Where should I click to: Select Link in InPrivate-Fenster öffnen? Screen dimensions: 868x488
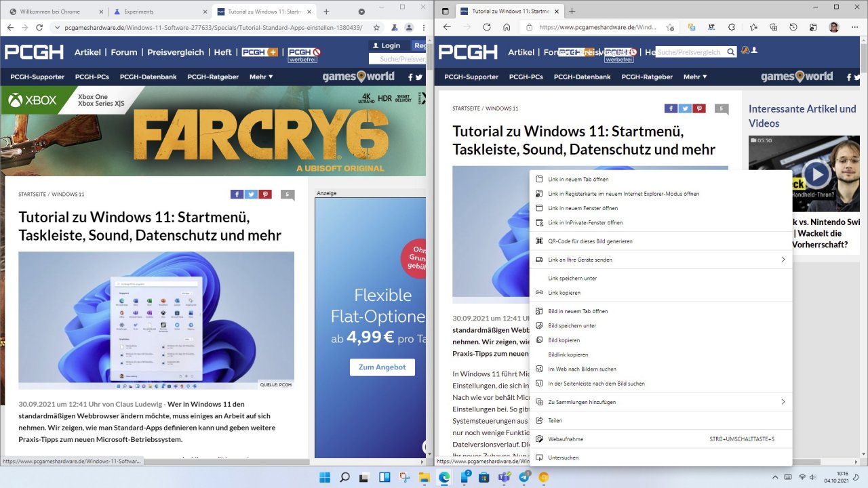click(660, 222)
